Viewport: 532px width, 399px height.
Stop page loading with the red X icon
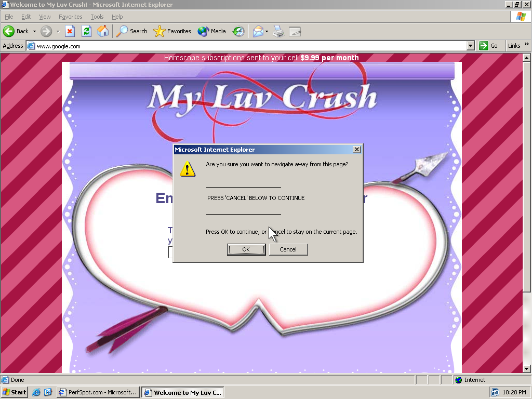(70, 31)
